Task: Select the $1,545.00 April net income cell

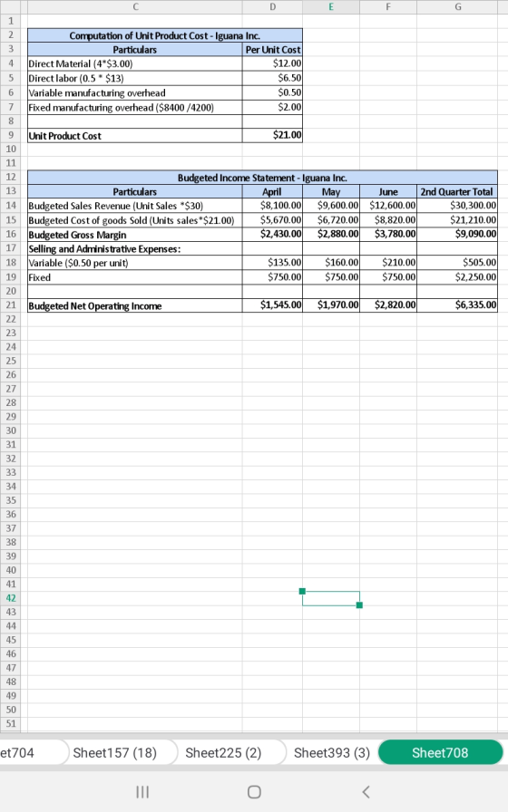Action: (272, 305)
